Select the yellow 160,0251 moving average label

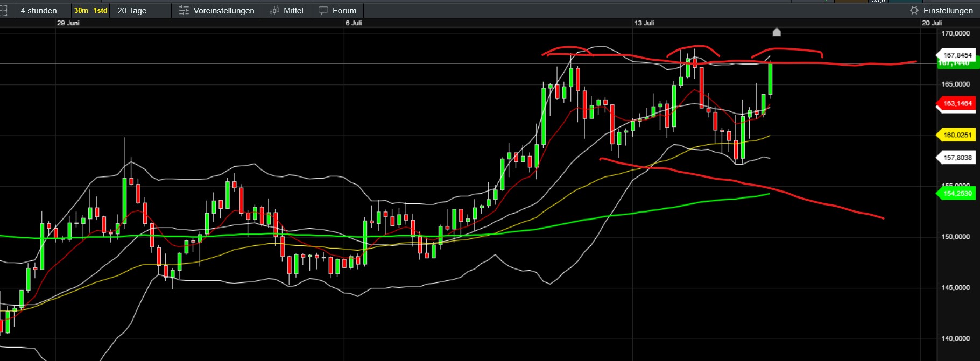tap(956, 135)
